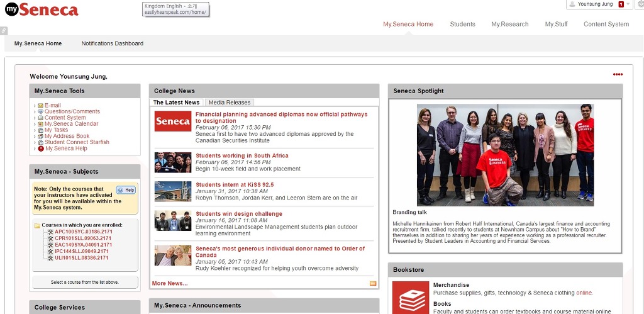Click the Questions/Comments speech bubble icon
Screen dimensions: 644x314
point(41,112)
